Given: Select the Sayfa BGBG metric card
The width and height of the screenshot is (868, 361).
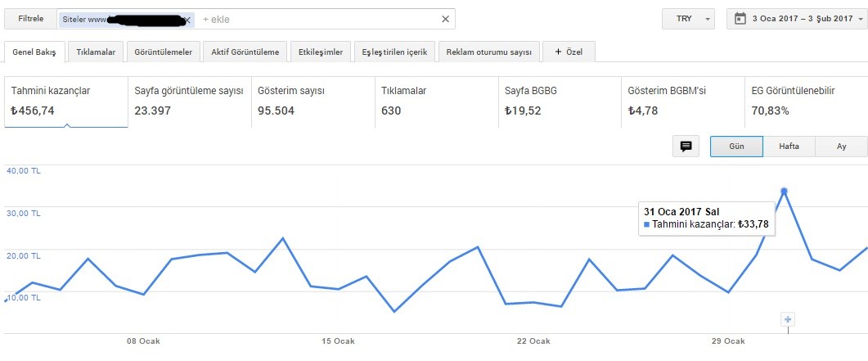Looking at the screenshot, I should pos(560,102).
